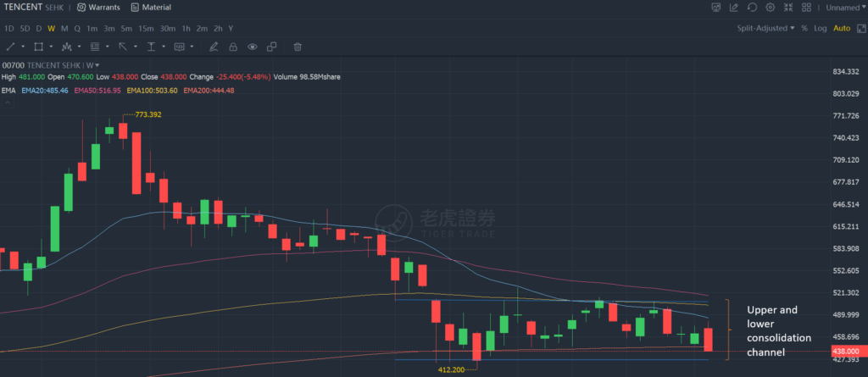Select the 2m interval

coord(202,28)
